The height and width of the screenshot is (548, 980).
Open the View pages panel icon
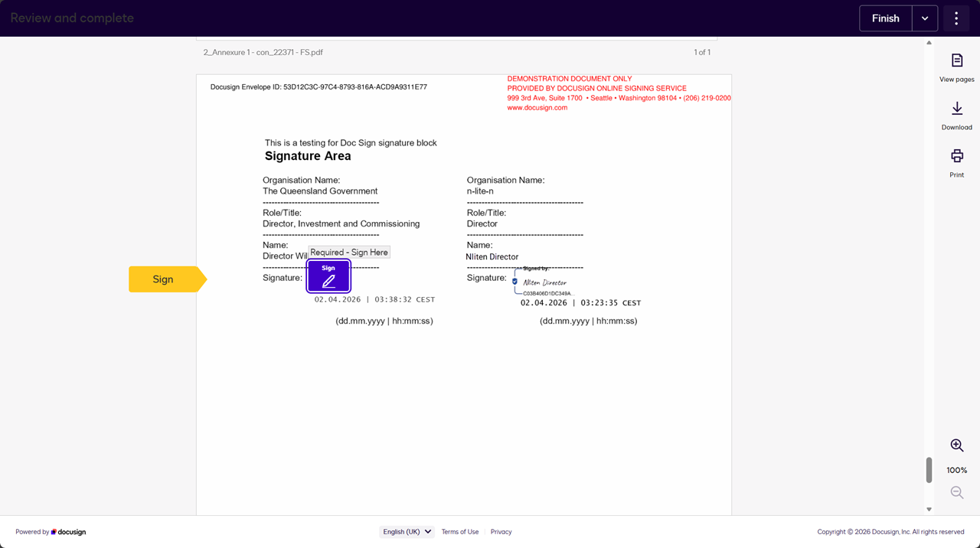tap(956, 61)
